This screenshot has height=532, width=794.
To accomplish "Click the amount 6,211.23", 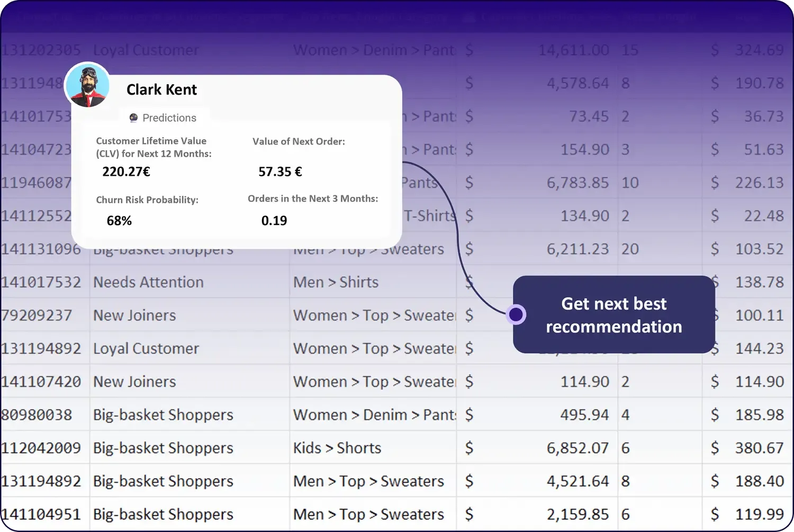I will [x=578, y=249].
